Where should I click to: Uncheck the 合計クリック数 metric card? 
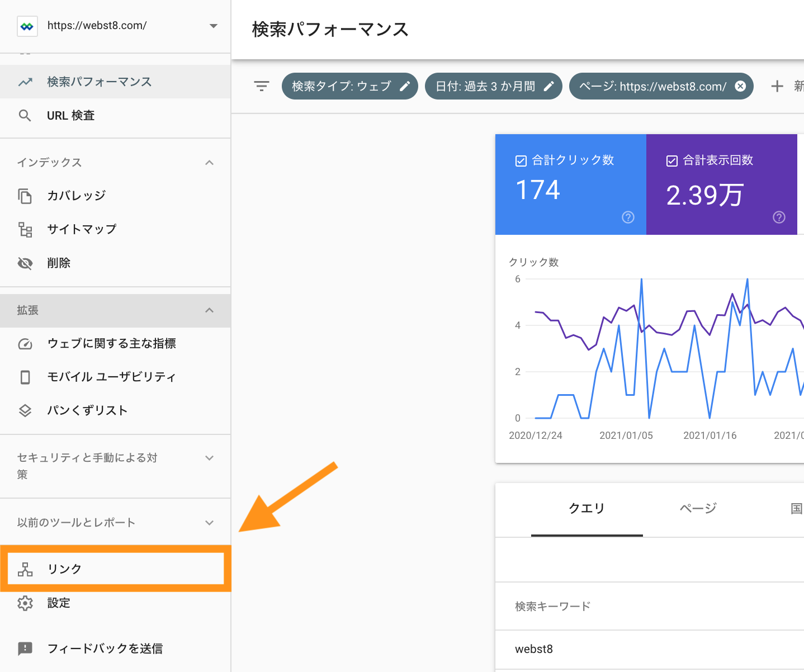click(520, 160)
